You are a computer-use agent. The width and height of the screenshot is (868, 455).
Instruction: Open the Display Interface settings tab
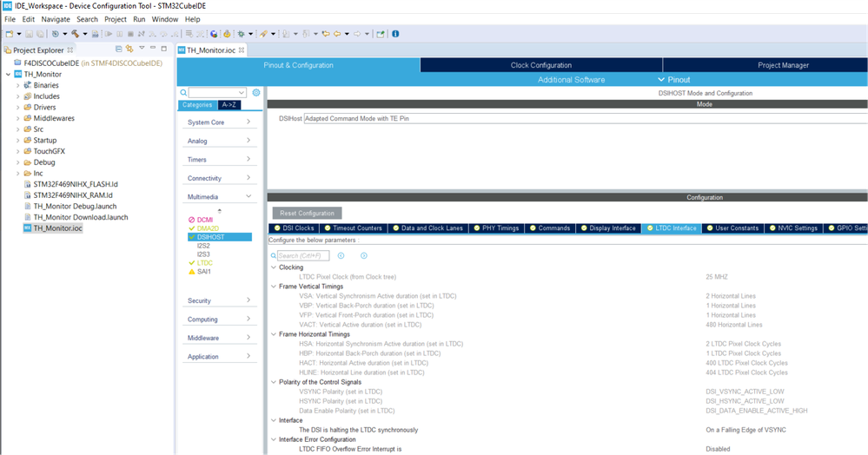608,228
